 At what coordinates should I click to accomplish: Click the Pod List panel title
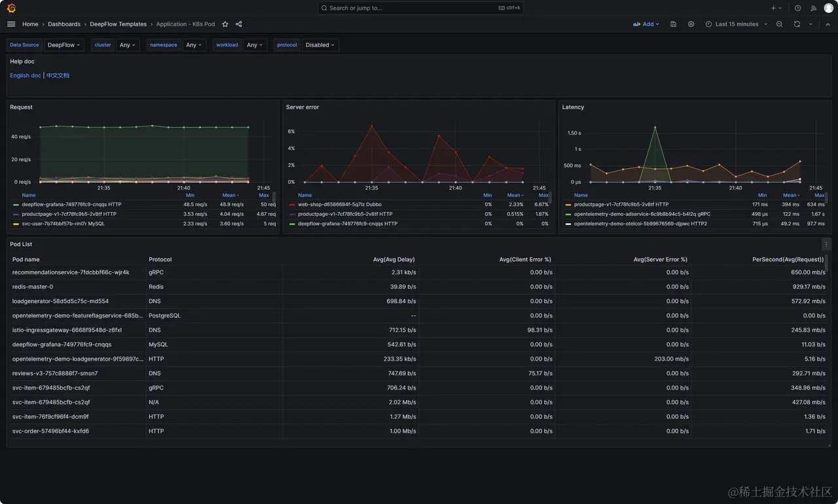(x=21, y=244)
